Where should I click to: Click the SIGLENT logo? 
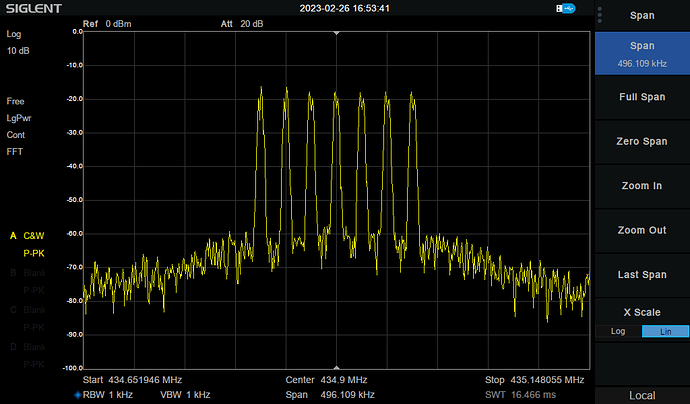33,8
